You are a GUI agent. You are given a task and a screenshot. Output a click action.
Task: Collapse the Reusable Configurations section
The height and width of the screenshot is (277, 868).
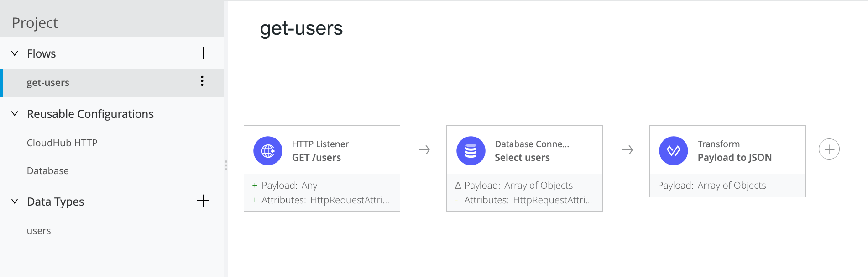(15, 113)
